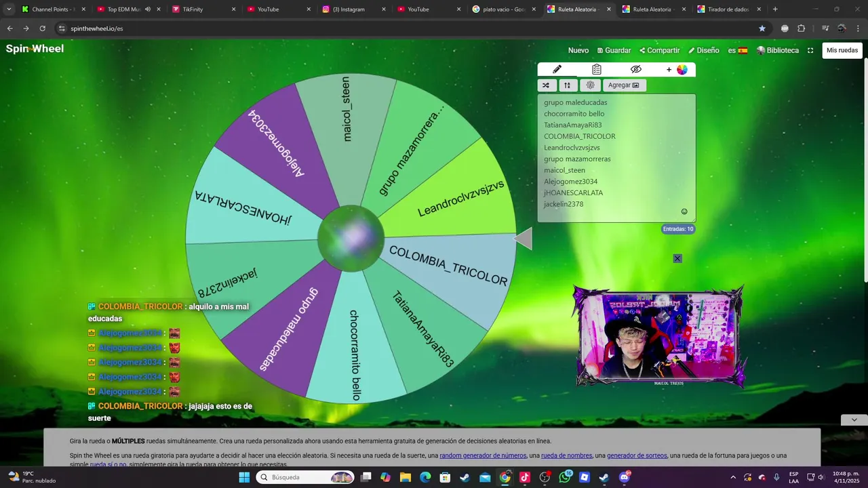Switch to the Tirador de dados tab

pyautogui.click(x=728, y=9)
